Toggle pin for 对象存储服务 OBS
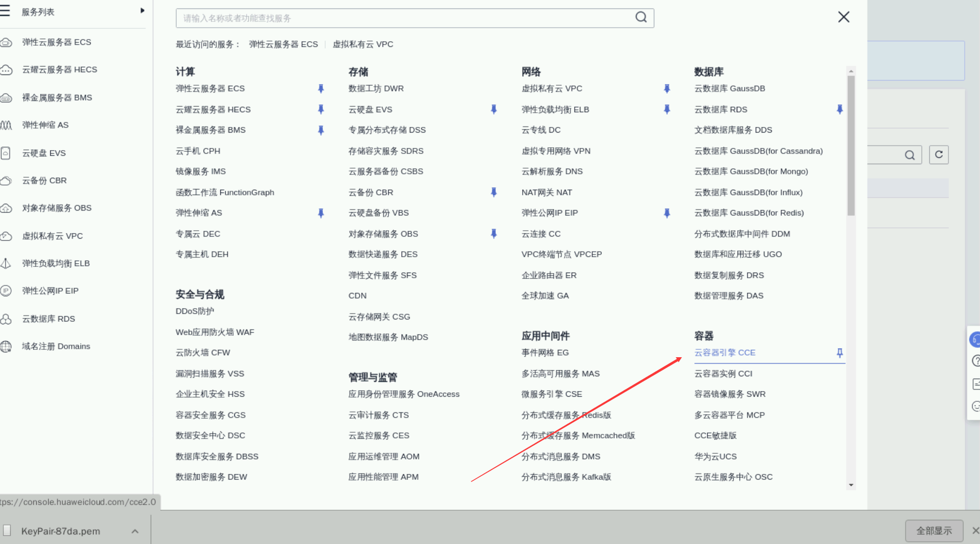Viewport: 980px width, 544px height. [493, 234]
